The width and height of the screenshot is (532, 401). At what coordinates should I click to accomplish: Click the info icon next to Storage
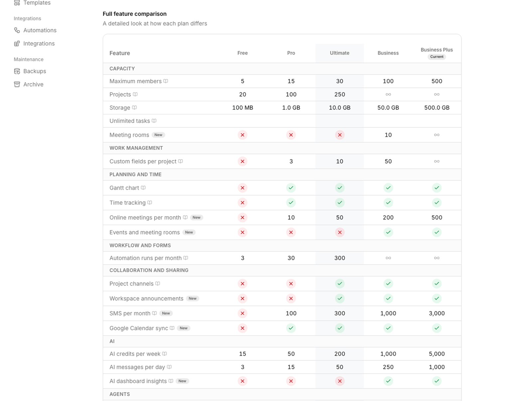[134, 108]
